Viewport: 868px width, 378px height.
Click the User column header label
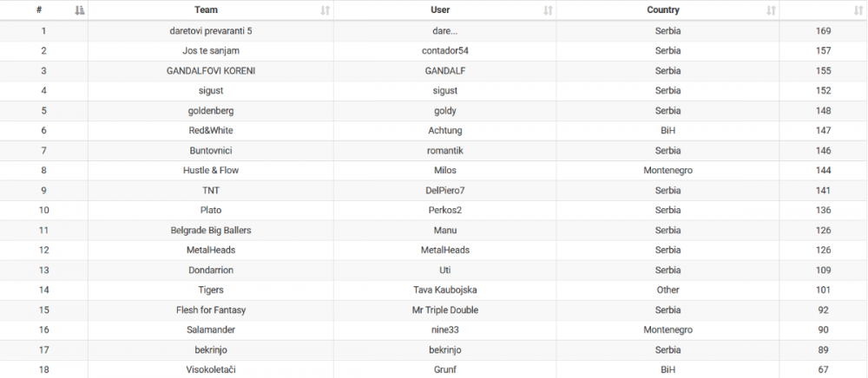click(x=440, y=10)
